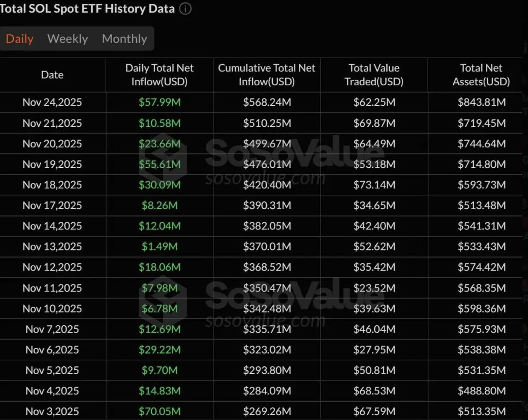The height and width of the screenshot is (420, 528).
Task: Click the $73.14M value traded cell
Action: (374, 185)
